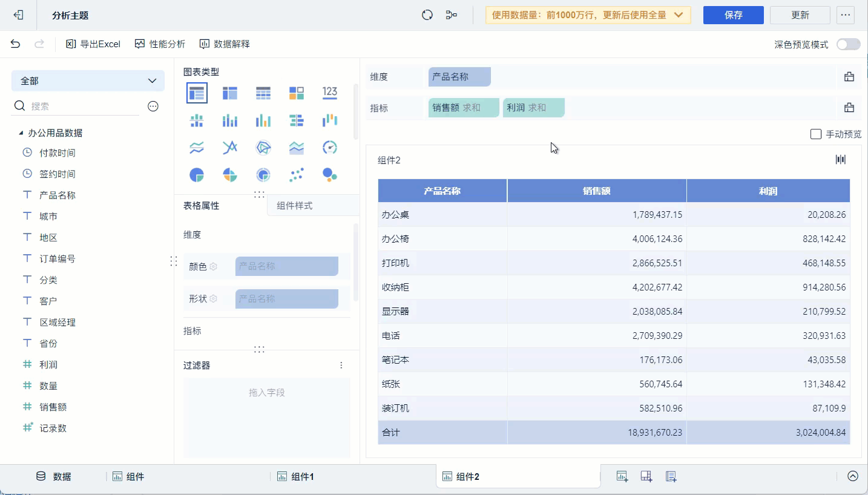868x495 pixels.
Task: Select the radar chart type
Action: pos(263,148)
